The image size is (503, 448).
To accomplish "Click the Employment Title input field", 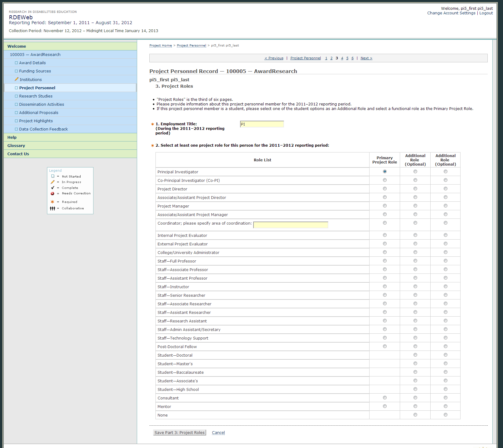I will 262,124.
